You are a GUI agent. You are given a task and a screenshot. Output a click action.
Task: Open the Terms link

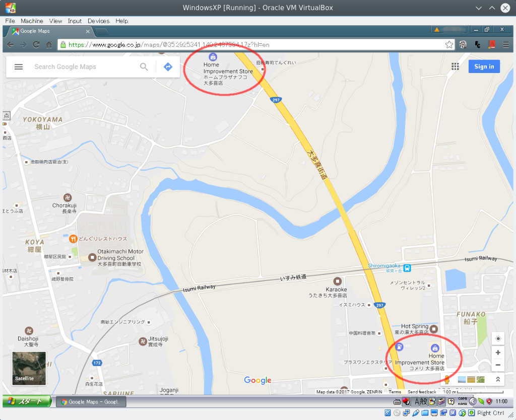(x=395, y=392)
